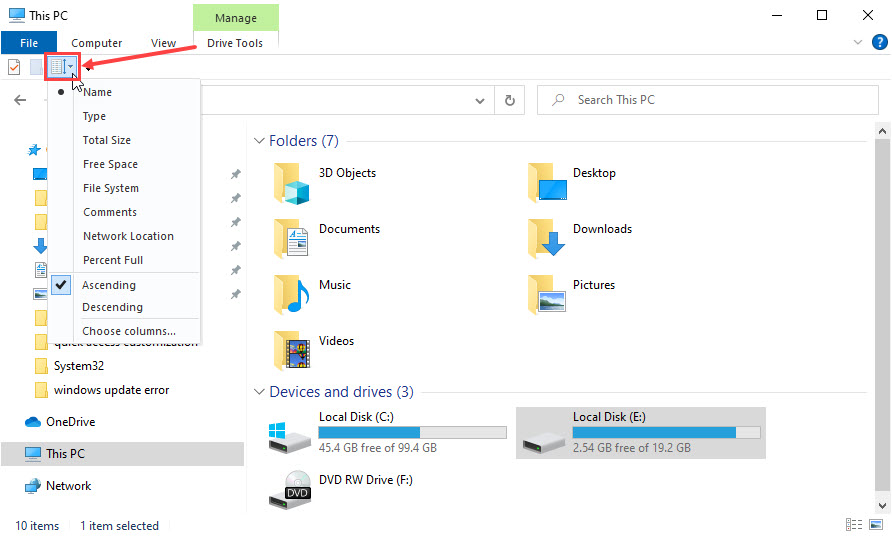
Task: Sort by Percent Full
Action: click(x=125, y=260)
